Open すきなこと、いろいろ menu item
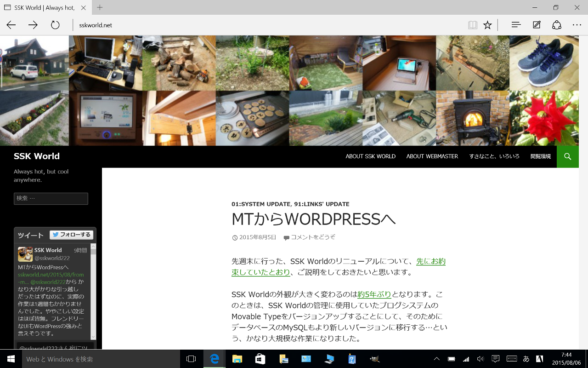This screenshot has height=368, width=588. coord(494,156)
